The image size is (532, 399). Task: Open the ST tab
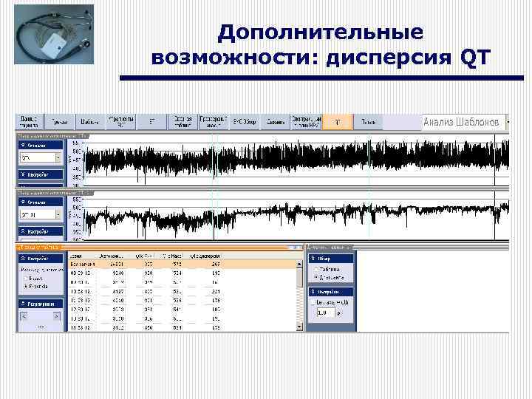(x=151, y=122)
